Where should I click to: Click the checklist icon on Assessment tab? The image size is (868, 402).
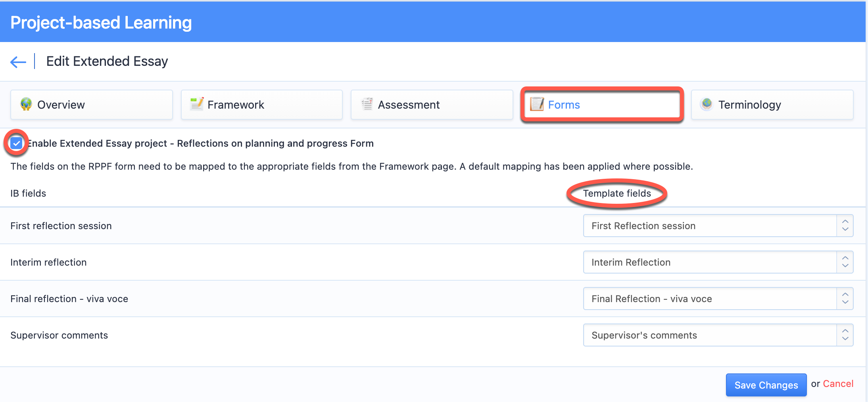(x=367, y=104)
